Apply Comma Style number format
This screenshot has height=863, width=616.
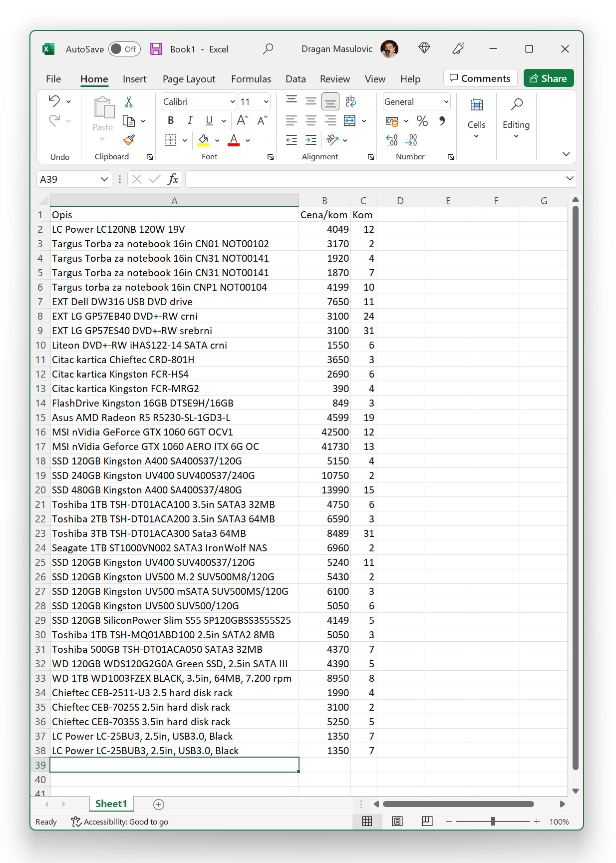pos(442,121)
